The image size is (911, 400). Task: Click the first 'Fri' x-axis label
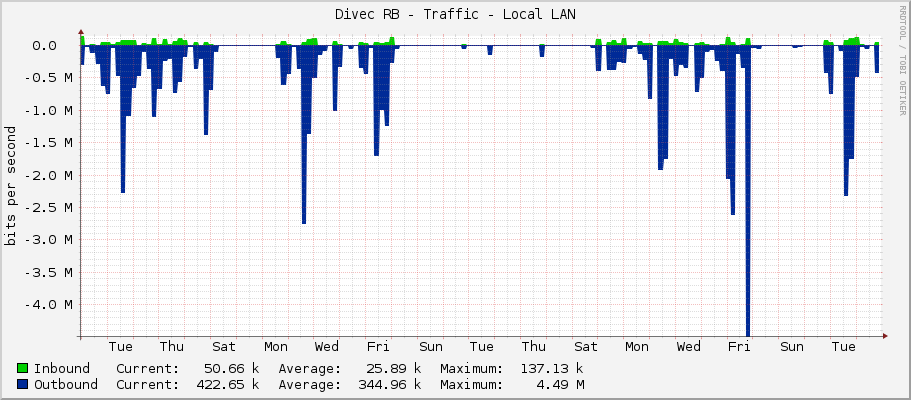point(378,347)
